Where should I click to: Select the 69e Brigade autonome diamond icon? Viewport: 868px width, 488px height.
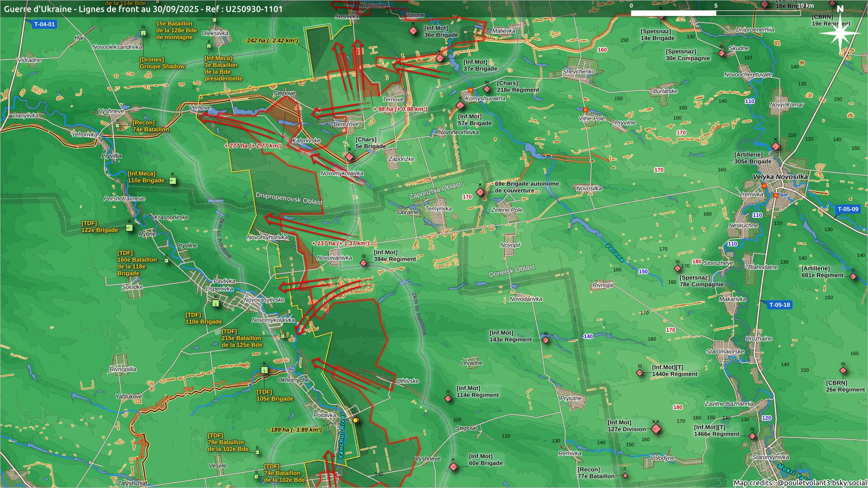coord(480,192)
